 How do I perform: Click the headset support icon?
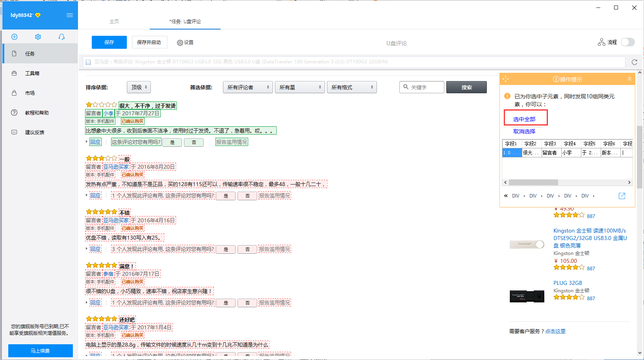[61, 37]
